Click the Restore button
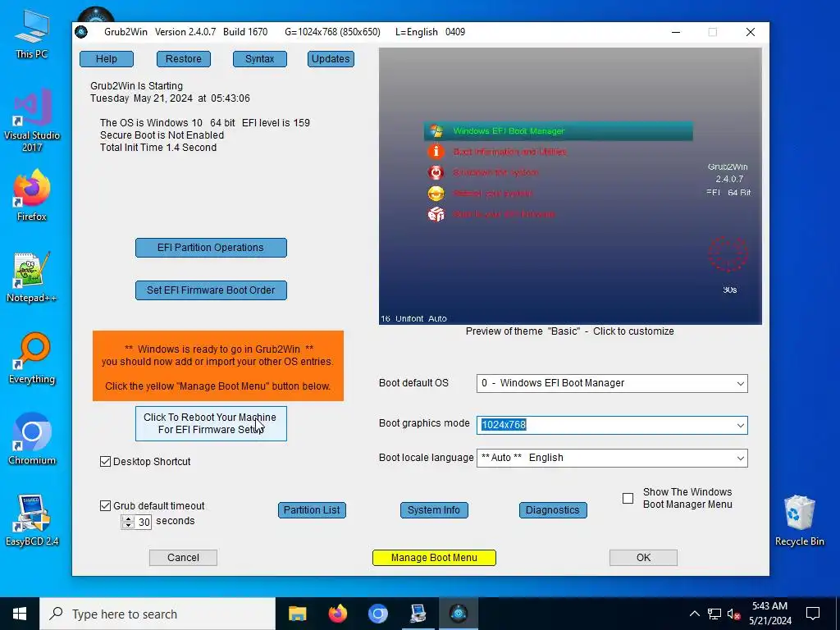The height and width of the screenshot is (630, 840). coord(184,59)
